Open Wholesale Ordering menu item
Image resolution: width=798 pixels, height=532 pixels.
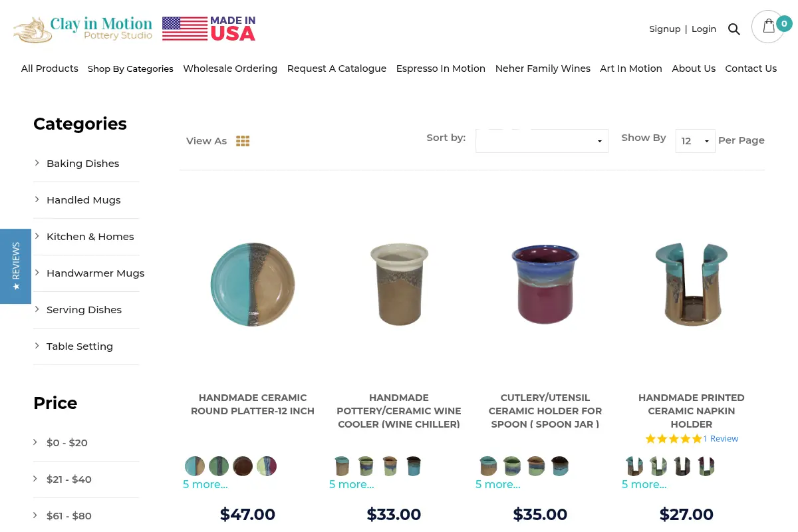(x=230, y=68)
